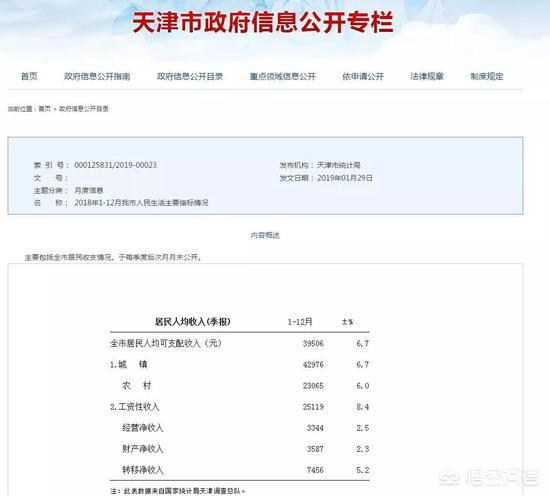Click the 内容概述 heading
This screenshot has height=496, width=550.
tap(265, 235)
